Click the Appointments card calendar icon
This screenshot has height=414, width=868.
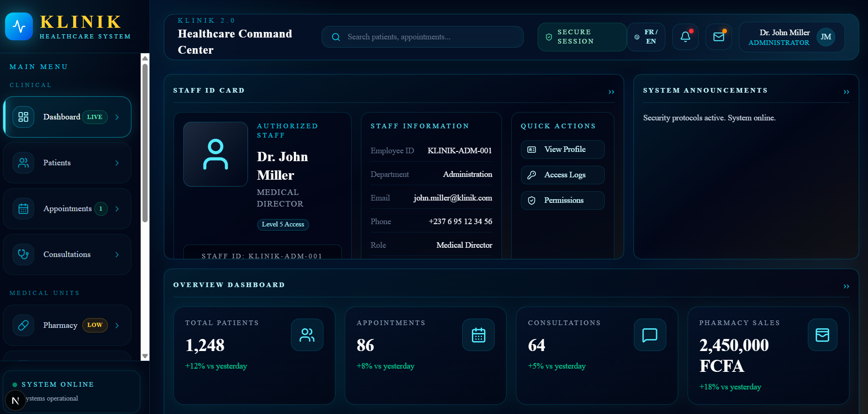tap(478, 335)
